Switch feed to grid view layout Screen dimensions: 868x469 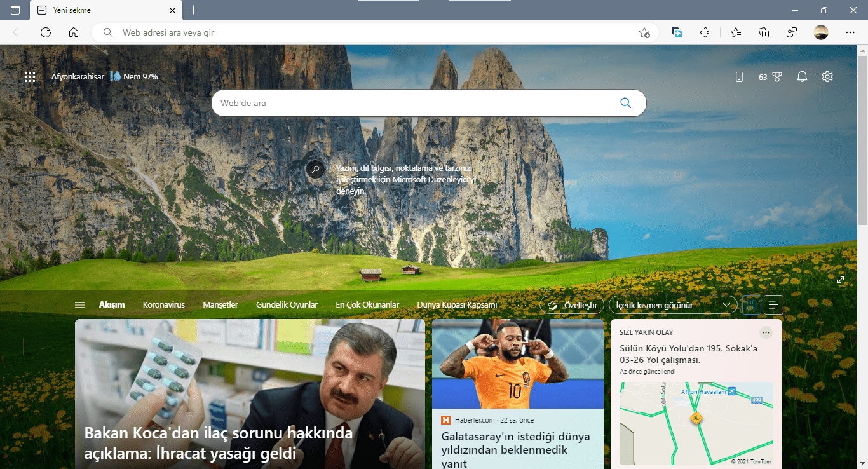click(x=751, y=305)
